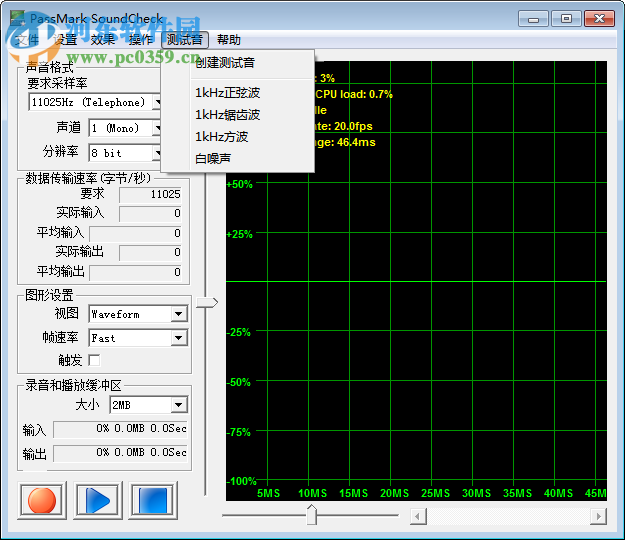The height and width of the screenshot is (540, 625).
Task: Click the vertical slider handle beside the graph
Action: point(205,302)
